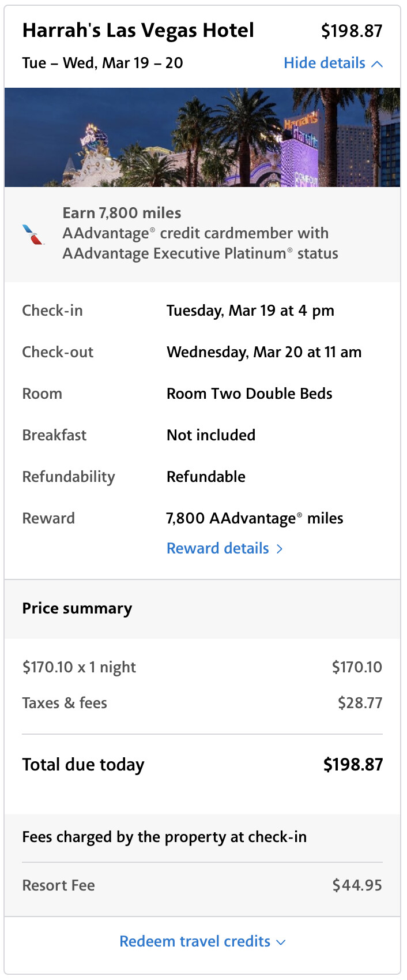This screenshot has width=407, height=980.
Task: Click the Refundable status text
Action: point(206,477)
